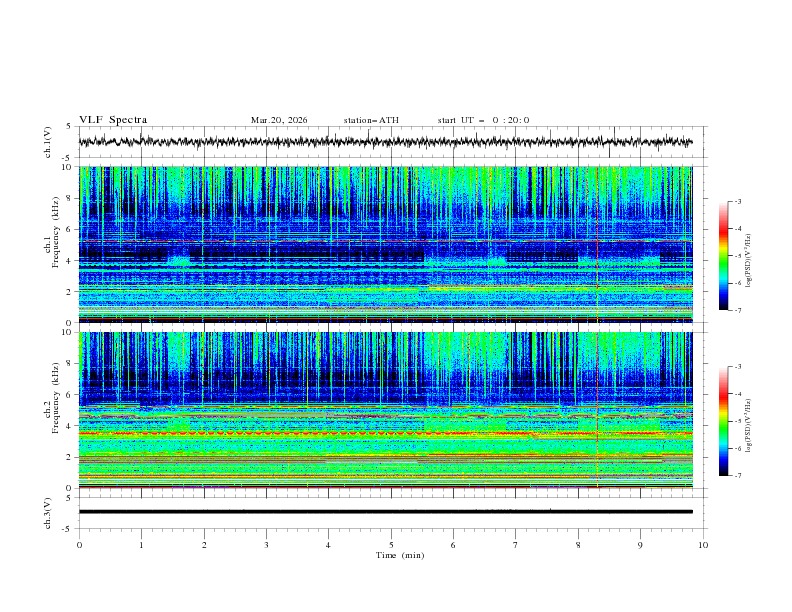Click the 'ch.1(V)' waveform axis label
The image size is (792, 612).
point(48,142)
